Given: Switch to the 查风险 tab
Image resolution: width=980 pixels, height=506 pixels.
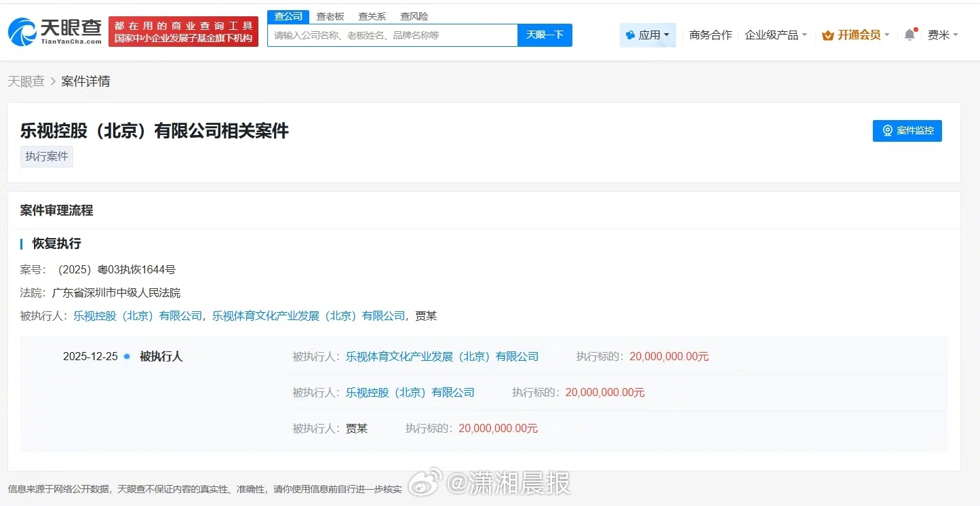Looking at the screenshot, I should [x=414, y=16].
